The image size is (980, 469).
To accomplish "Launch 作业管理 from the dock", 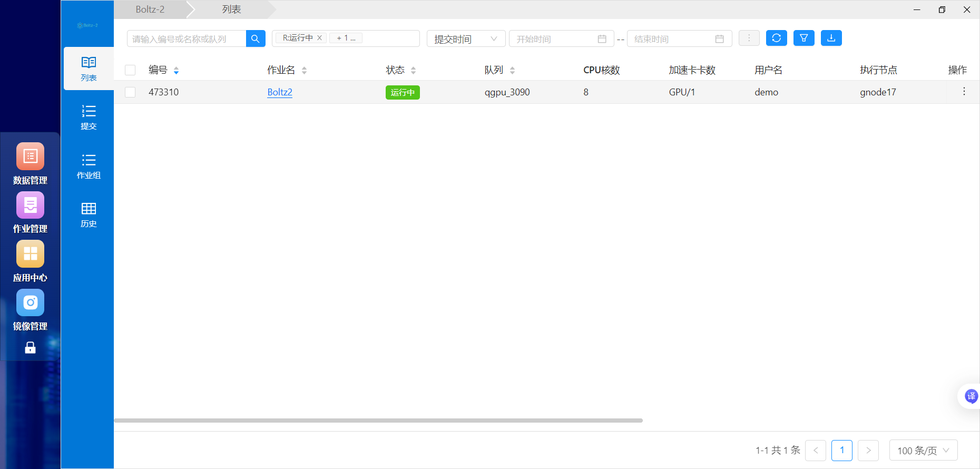I will click(x=30, y=212).
